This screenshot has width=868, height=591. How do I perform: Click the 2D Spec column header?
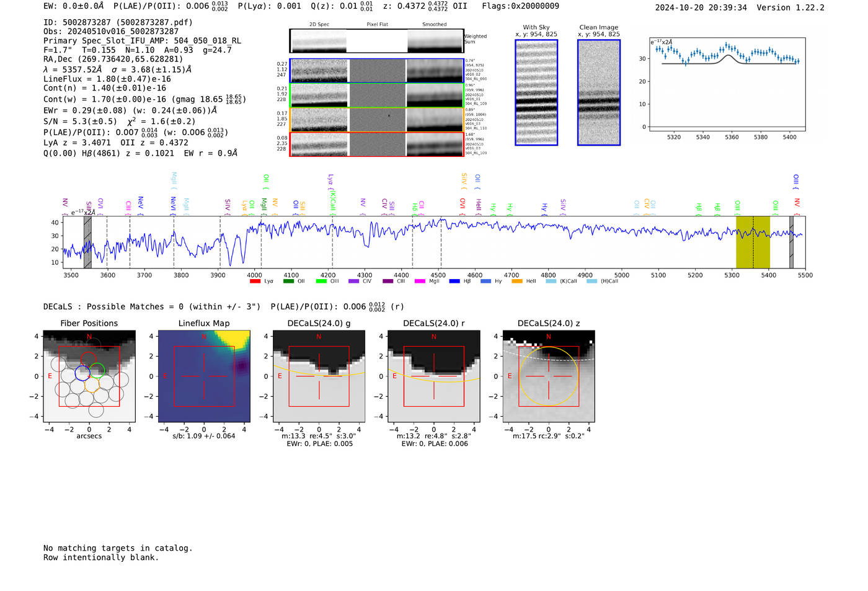(x=319, y=24)
